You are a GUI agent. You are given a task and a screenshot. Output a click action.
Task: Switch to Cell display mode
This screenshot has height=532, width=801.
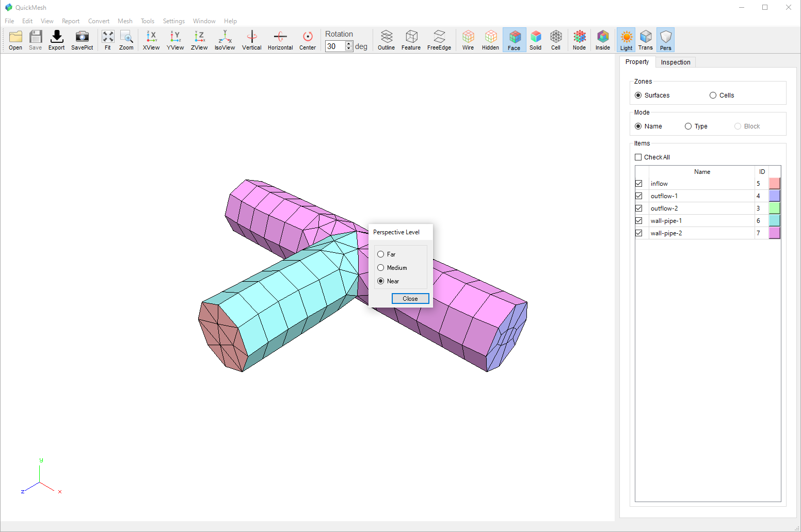556,40
